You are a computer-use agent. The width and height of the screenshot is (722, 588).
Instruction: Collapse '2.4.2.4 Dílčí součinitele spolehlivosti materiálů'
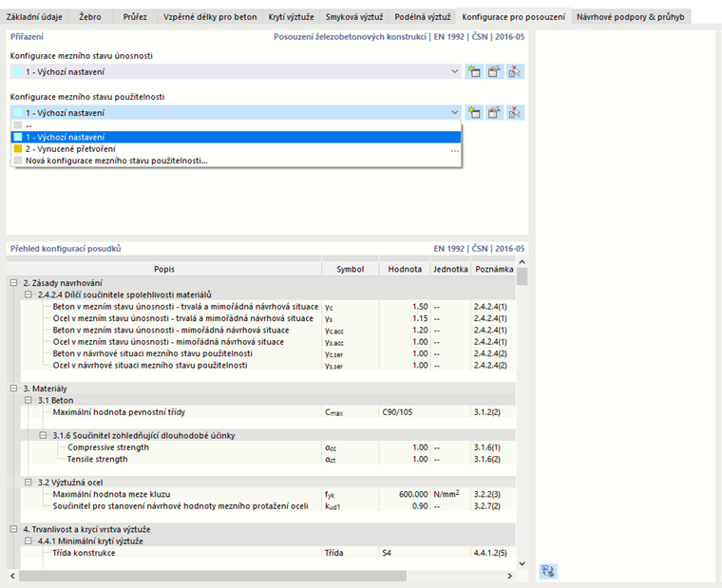[x=28, y=294]
